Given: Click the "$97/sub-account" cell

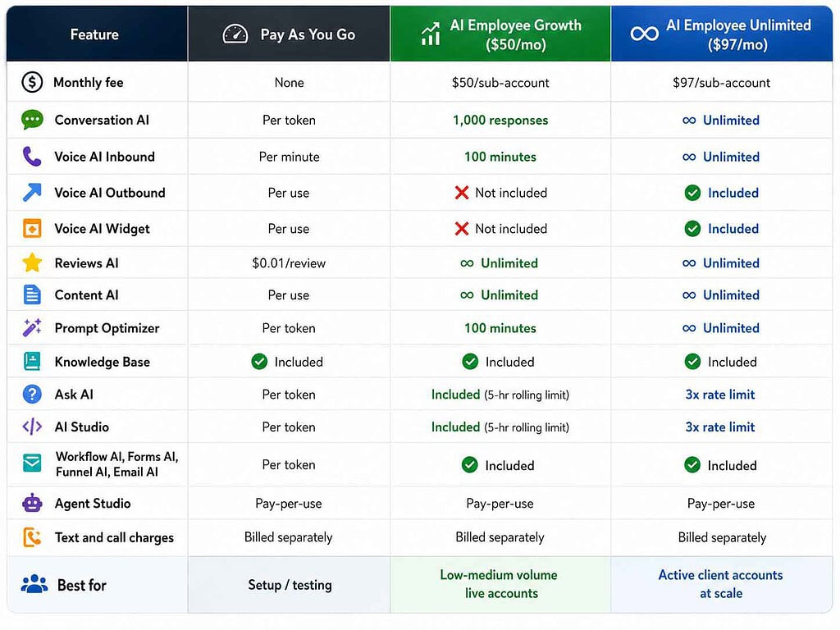Looking at the screenshot, I should point(722,83).
